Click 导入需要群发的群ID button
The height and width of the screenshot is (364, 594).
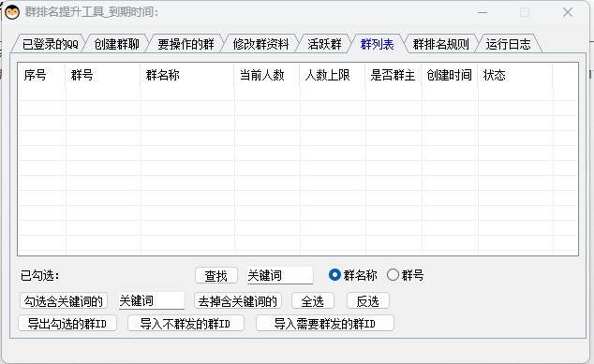(325, 323)
